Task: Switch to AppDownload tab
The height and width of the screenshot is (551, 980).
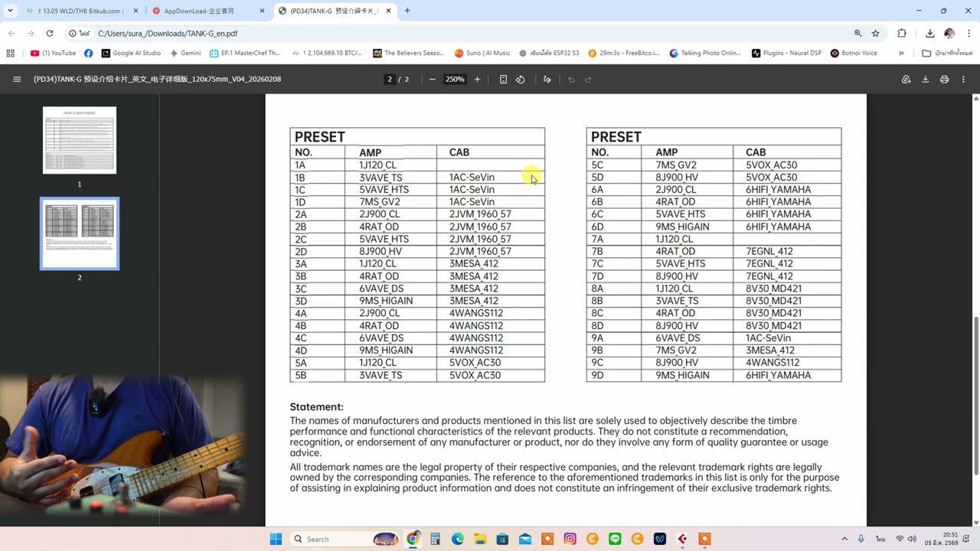Action: [x=207, y=11]
